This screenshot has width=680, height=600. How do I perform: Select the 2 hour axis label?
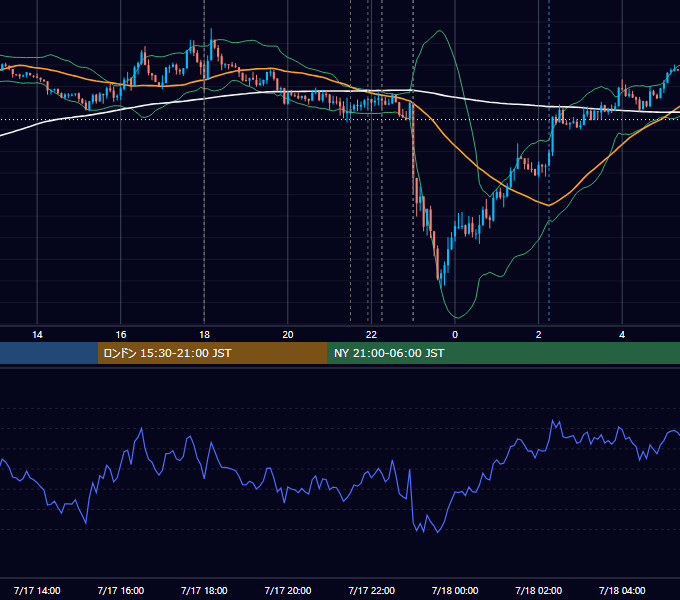(539, 335)
